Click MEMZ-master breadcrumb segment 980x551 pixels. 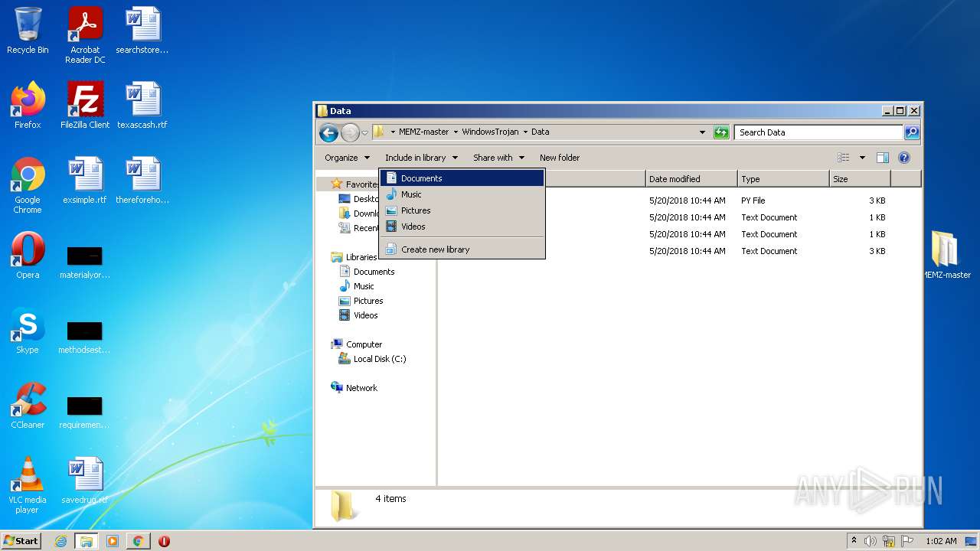coord(423,132)
